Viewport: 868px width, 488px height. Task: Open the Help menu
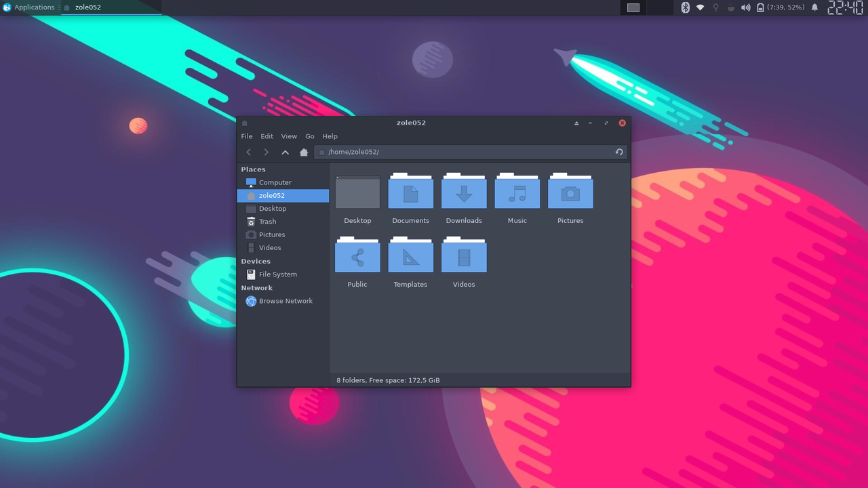point(330,136)
